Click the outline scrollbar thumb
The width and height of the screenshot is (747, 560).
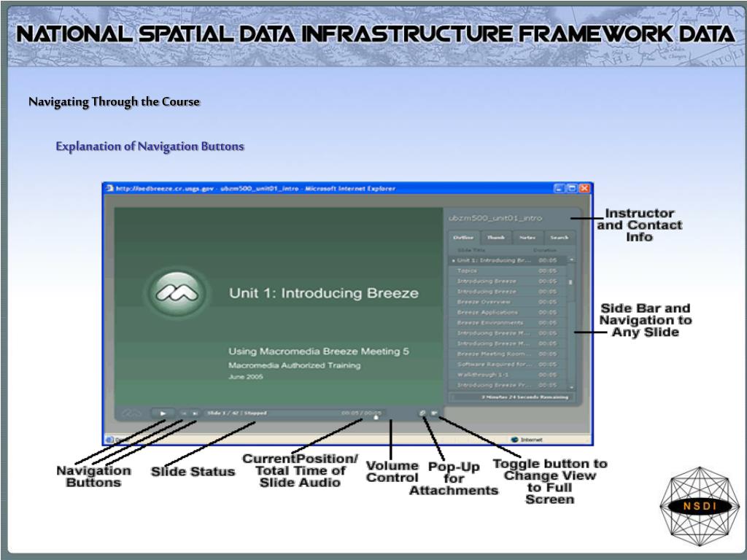(x=570, y=282)
